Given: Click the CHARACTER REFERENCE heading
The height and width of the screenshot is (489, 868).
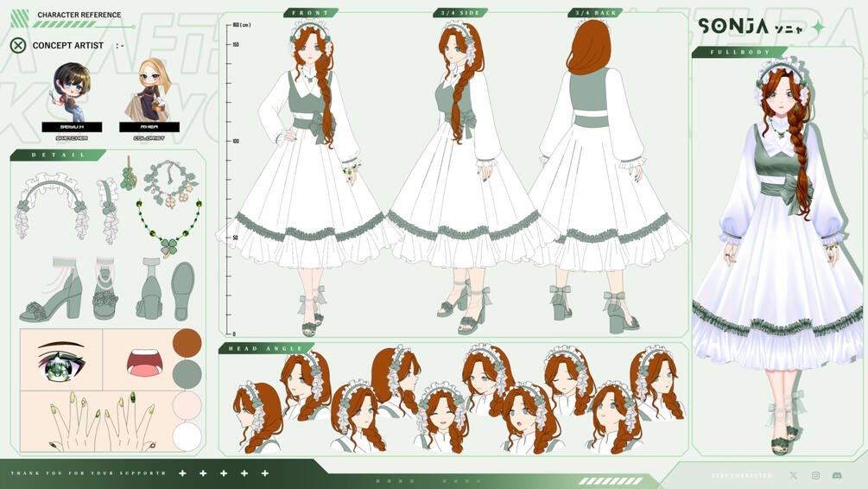Looking at the screenshot, I should [79, 15].
